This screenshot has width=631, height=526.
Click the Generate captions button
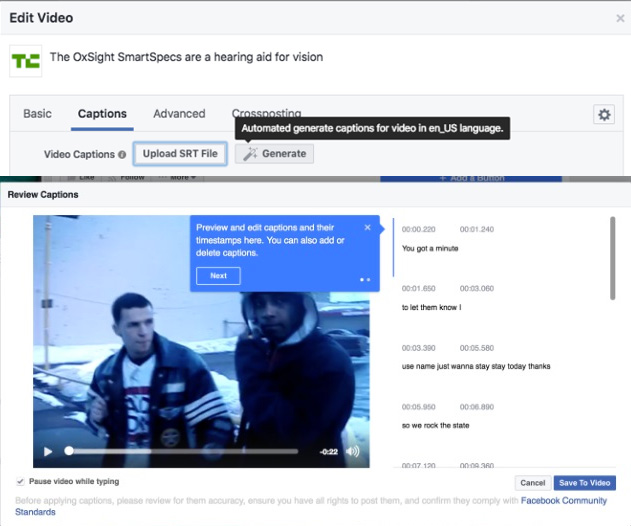coord(274,154)
